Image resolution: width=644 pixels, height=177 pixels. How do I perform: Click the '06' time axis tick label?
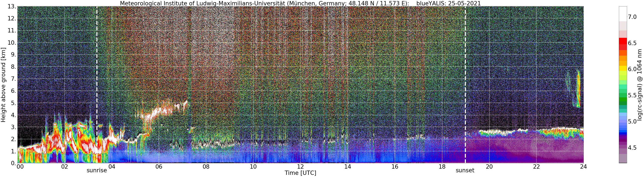(159, 167)
